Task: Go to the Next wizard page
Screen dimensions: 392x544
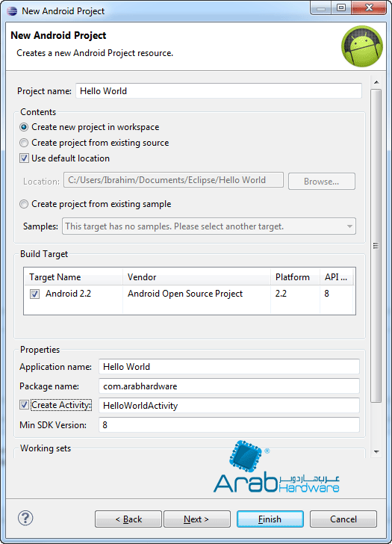Action: (x=197, y=519)
